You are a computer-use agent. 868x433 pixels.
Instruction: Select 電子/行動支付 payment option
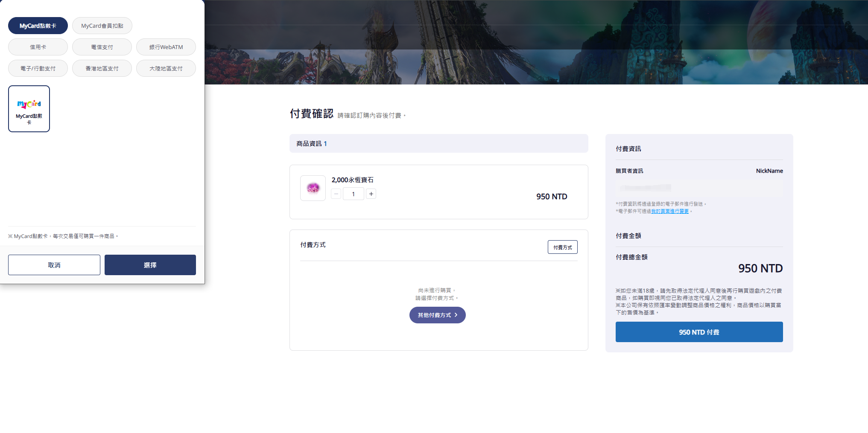[x=38, y=68]
